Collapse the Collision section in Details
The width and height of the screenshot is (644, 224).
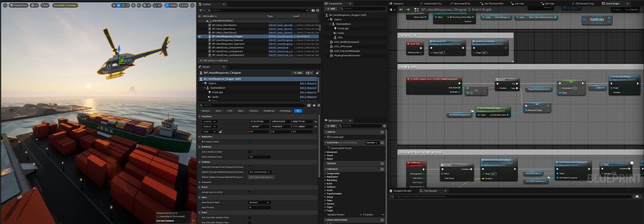199,162
